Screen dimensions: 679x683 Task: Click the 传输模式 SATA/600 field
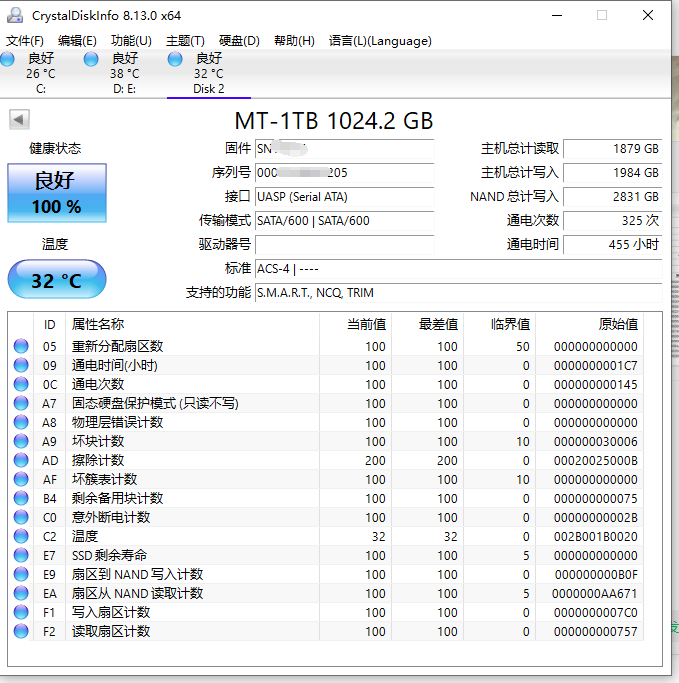(x=345, y=221)
